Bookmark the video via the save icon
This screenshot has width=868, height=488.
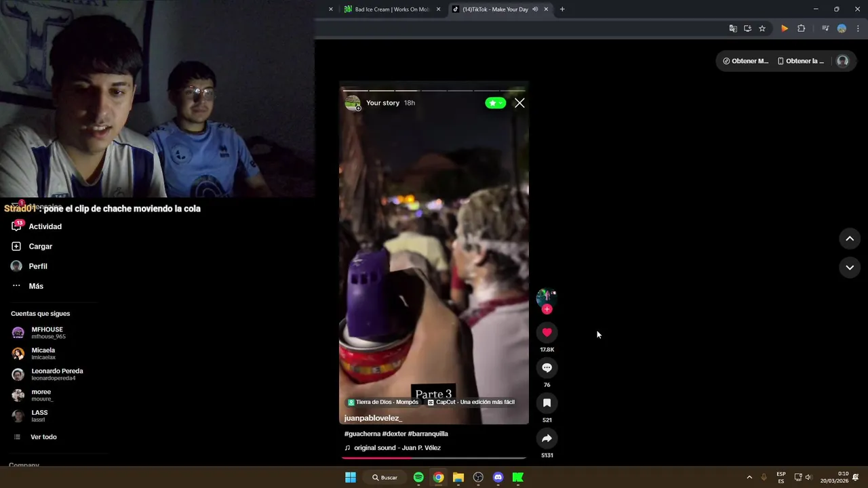(x=547, y=403)
